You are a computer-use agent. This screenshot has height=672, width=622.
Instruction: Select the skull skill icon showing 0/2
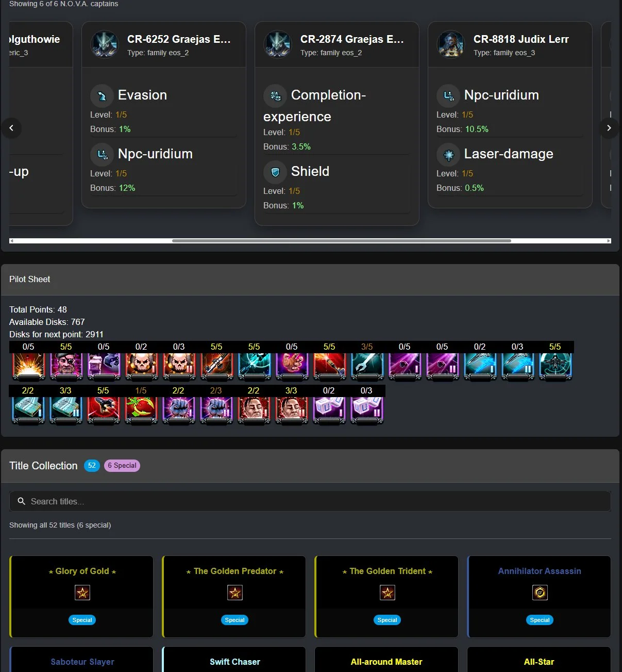pyautogui.click(x=141, y=366)
